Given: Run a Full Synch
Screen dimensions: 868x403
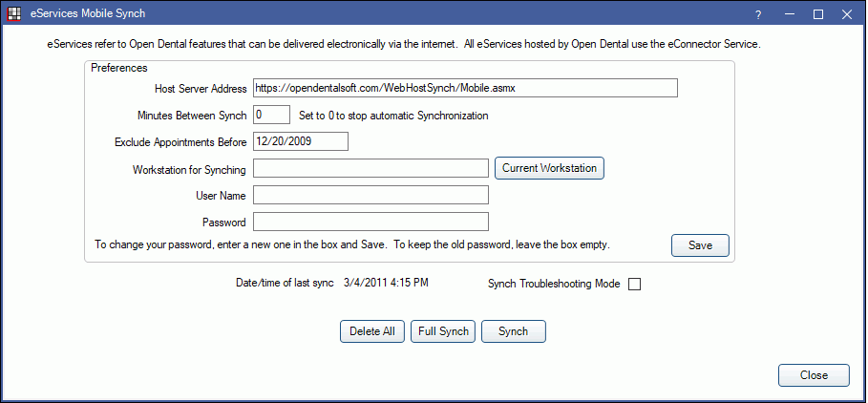Looking at the screenshot, I should pos(443,331).
